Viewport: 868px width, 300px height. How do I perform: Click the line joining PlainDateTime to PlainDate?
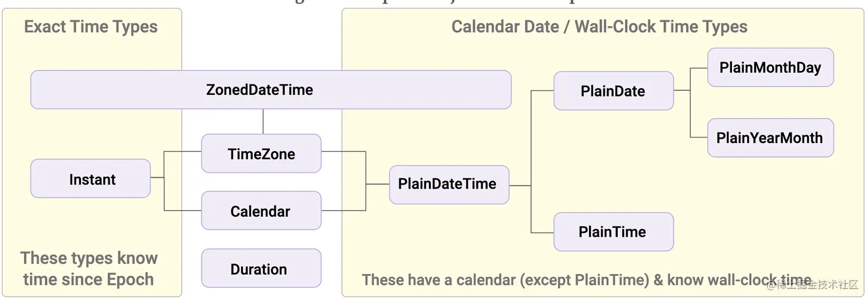coord(532,138)
